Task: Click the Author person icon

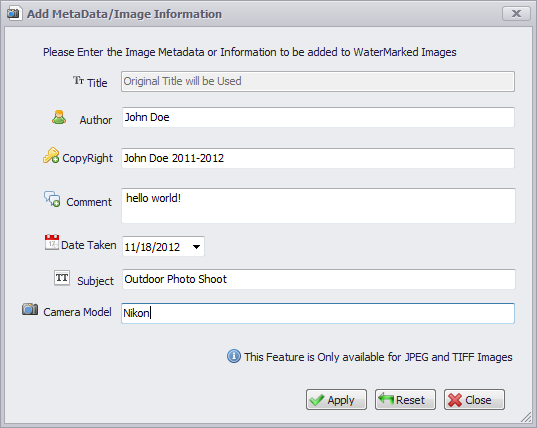Action: pos(59,117)
